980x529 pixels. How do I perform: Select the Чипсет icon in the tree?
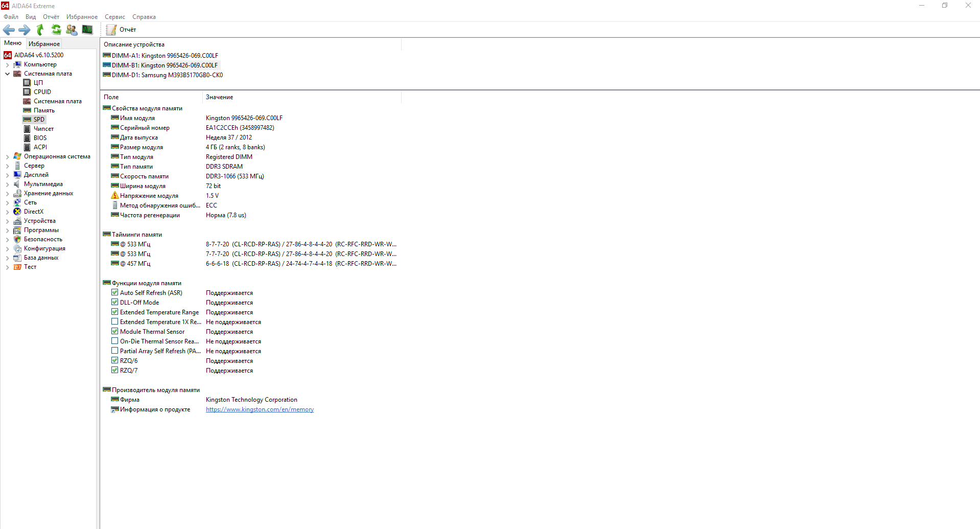pos(27,129)
